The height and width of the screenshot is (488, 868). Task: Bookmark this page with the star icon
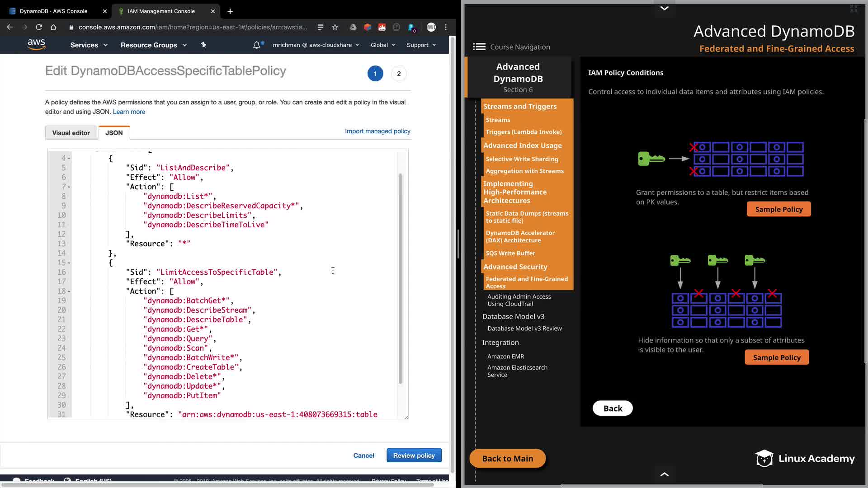point(335,27)
